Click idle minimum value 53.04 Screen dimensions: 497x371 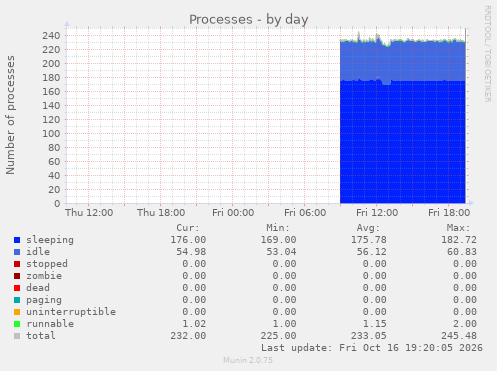click(x=281, y=252)
